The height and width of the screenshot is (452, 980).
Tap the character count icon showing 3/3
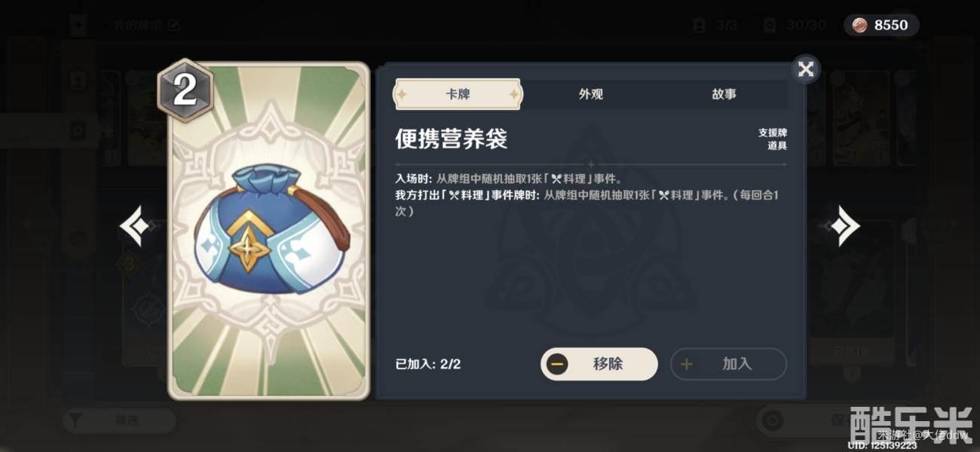(x=699, y=25)
